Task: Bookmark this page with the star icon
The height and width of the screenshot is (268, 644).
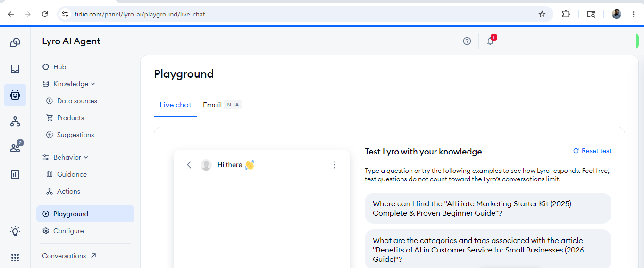Action: point(542,14)
